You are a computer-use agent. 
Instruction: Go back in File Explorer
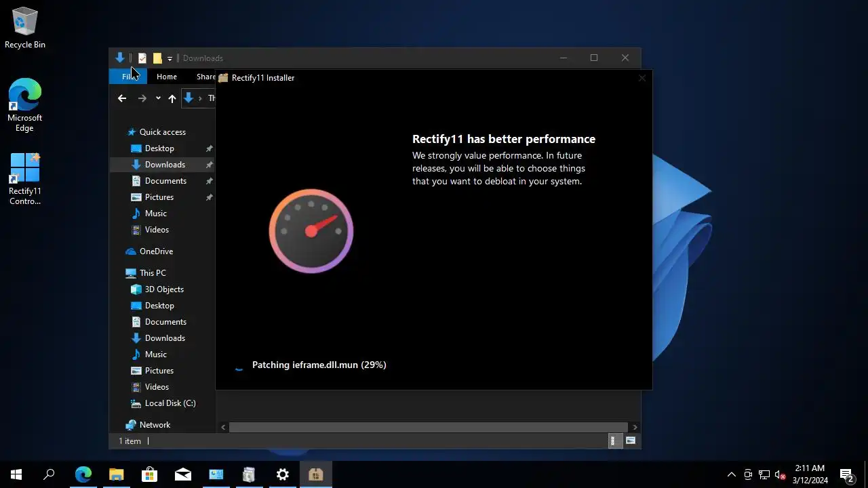pos(122,98)
